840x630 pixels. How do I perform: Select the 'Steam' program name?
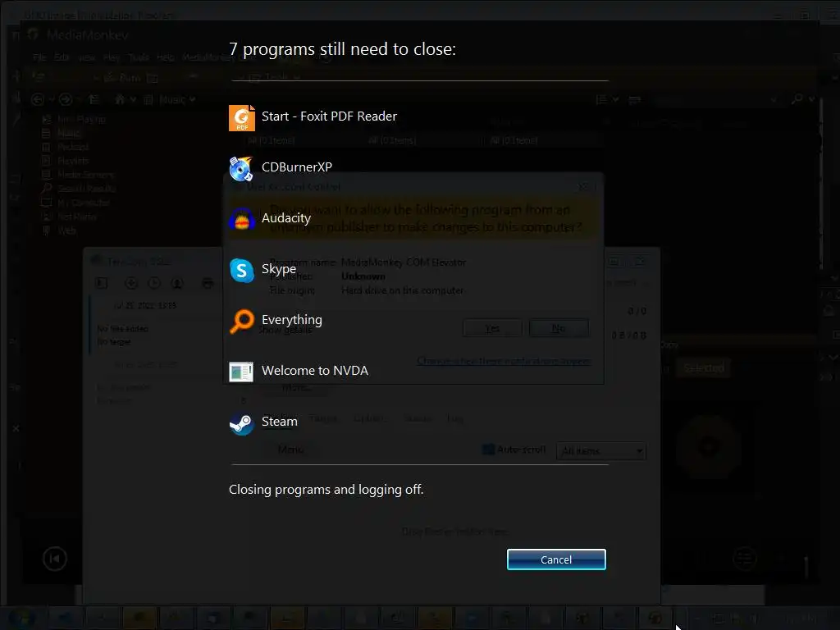pos(280,422)
